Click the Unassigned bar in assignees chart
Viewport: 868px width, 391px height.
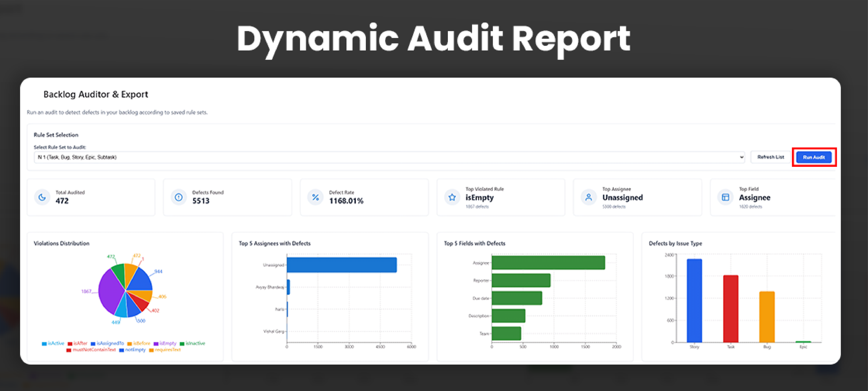[x=341, y=265]
